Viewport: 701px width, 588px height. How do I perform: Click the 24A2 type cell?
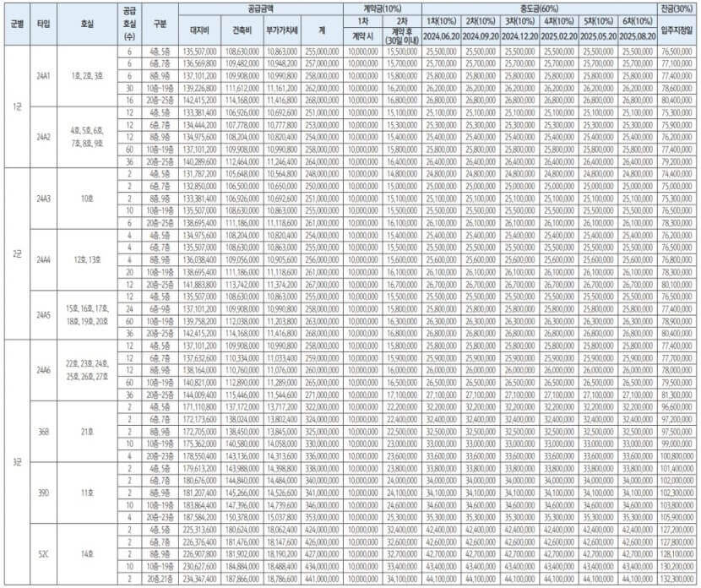click(x=44, y=137)
